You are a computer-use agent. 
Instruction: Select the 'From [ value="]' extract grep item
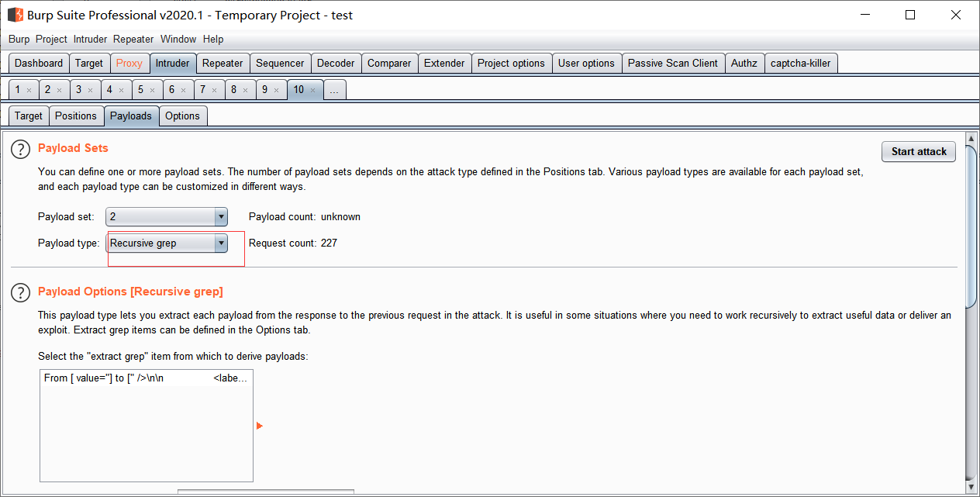pos(147,378)
